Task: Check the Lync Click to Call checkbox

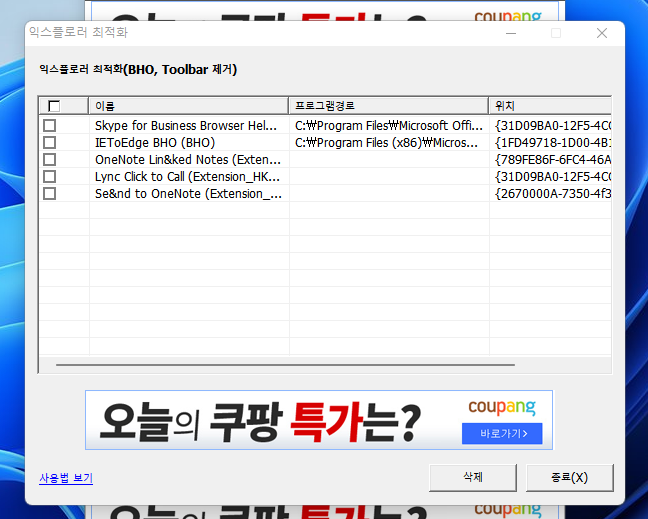Action: [x=50, y=176]
